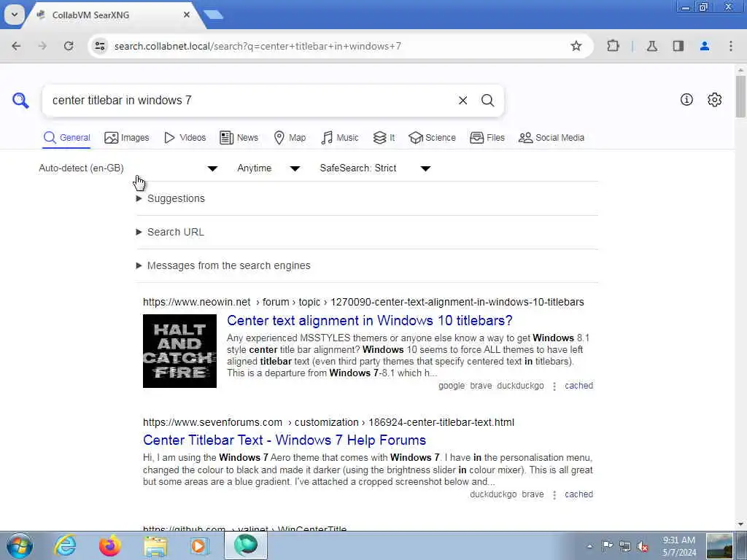
Task: Open the Windows Start menu
Action: (19, 545)
